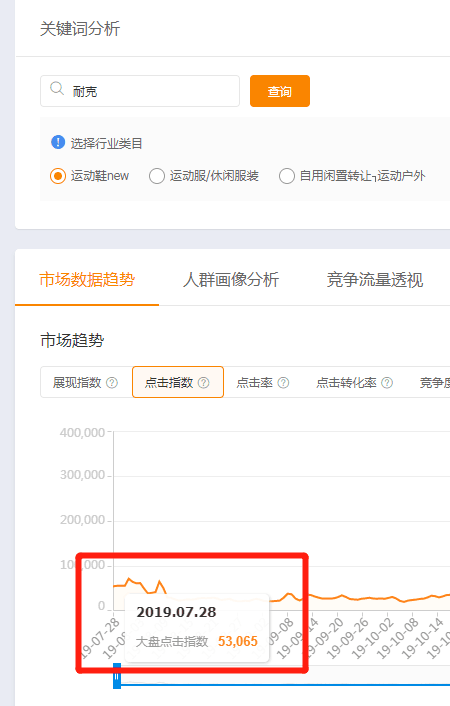
Task: Choose the 点击率 metric
Action: [x=263, y=382]
